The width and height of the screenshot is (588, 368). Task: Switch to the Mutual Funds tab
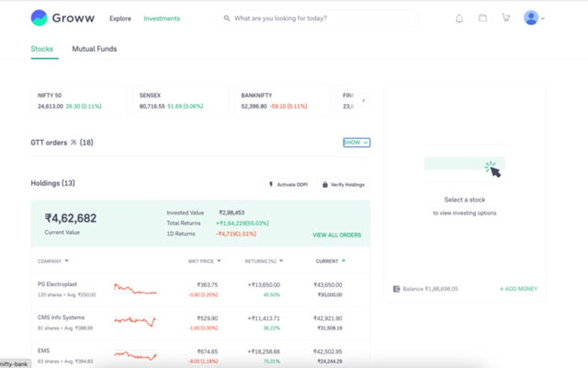tap(94, 49)
